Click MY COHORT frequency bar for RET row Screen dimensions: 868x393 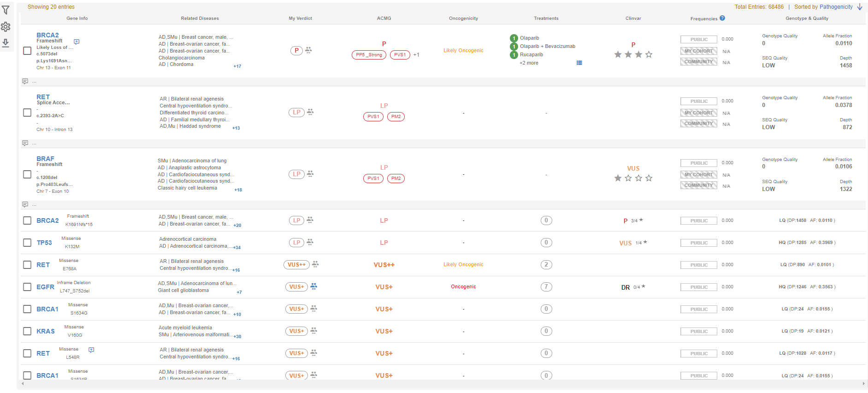pos(699,113)
